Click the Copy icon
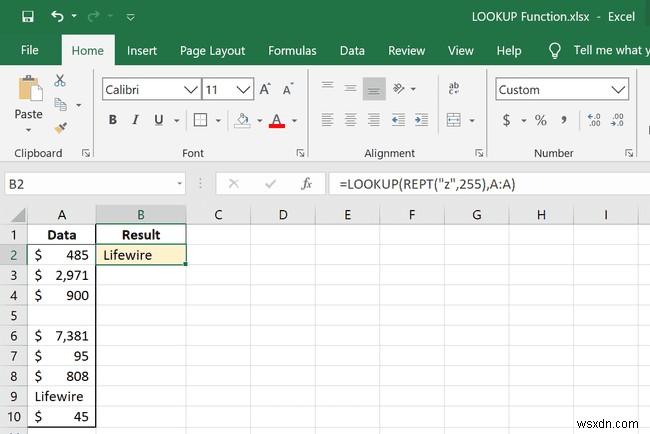Screen dimensions: 650x434 click(61, 104)
